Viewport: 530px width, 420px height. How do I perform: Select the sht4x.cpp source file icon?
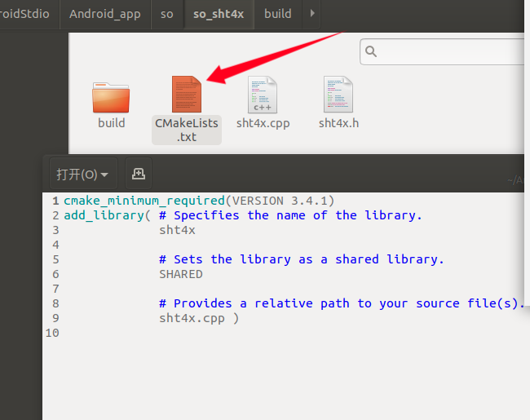263,95
